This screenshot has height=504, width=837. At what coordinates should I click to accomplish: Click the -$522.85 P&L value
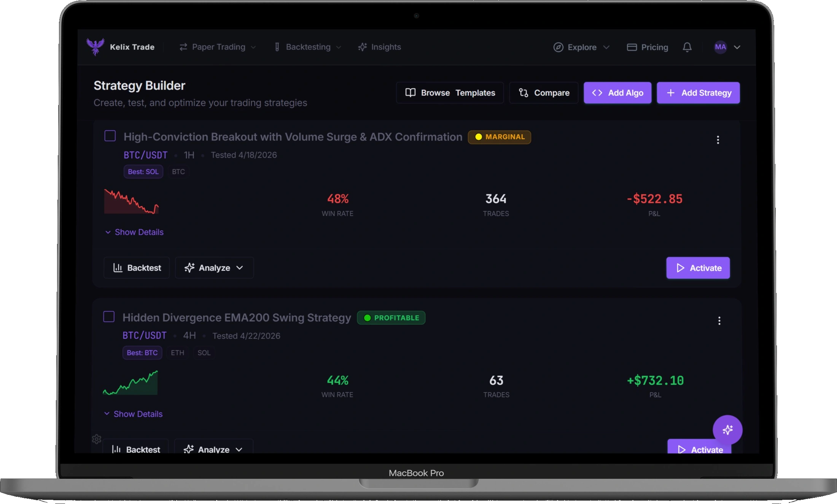pos(654,199)
